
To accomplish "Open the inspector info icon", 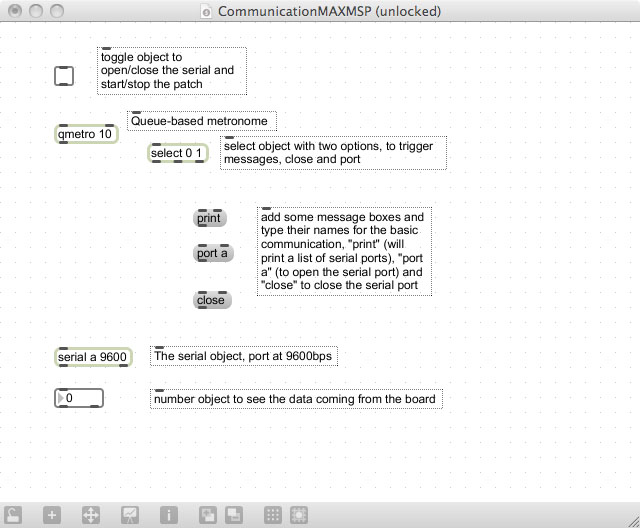I will coord(169,515).
